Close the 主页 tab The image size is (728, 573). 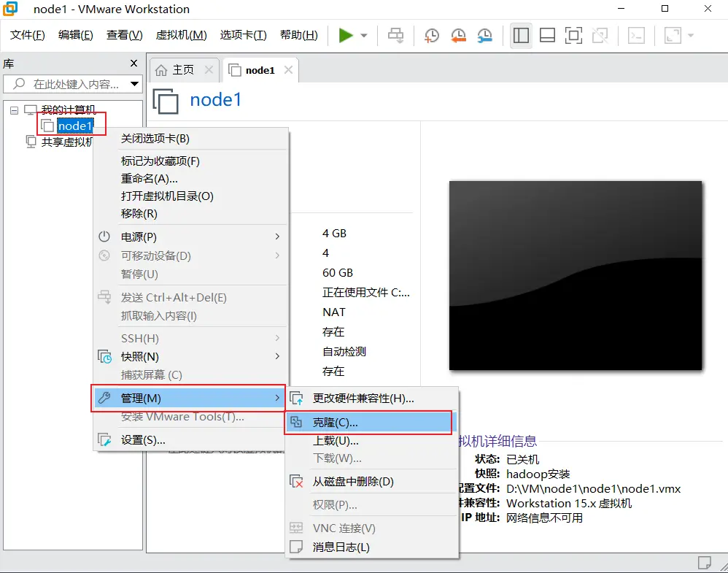[x=209, y=69]
